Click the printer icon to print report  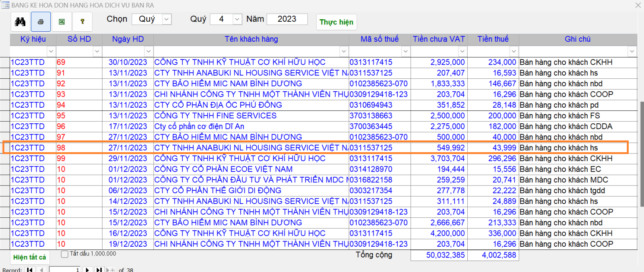[x=41, y=22]
